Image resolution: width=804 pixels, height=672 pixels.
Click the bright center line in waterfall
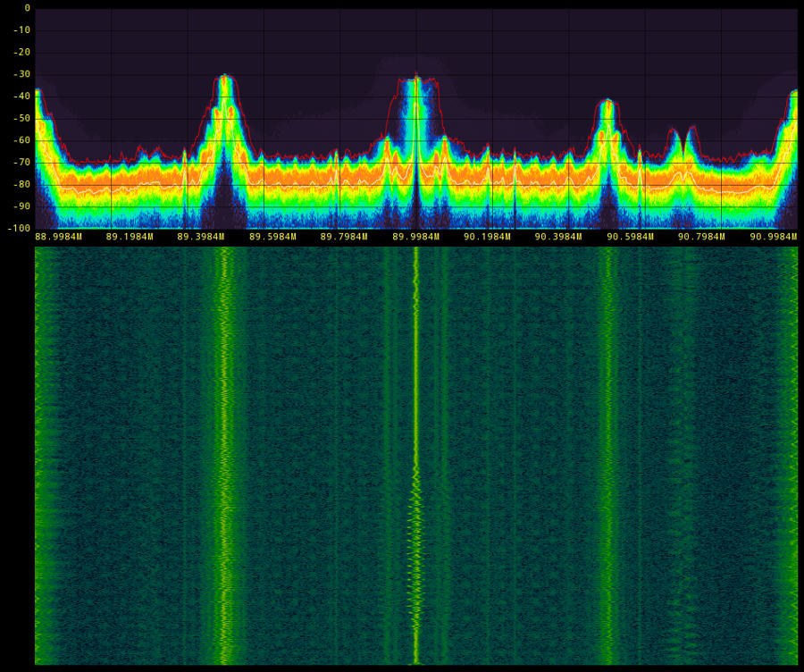click(415, 456)
